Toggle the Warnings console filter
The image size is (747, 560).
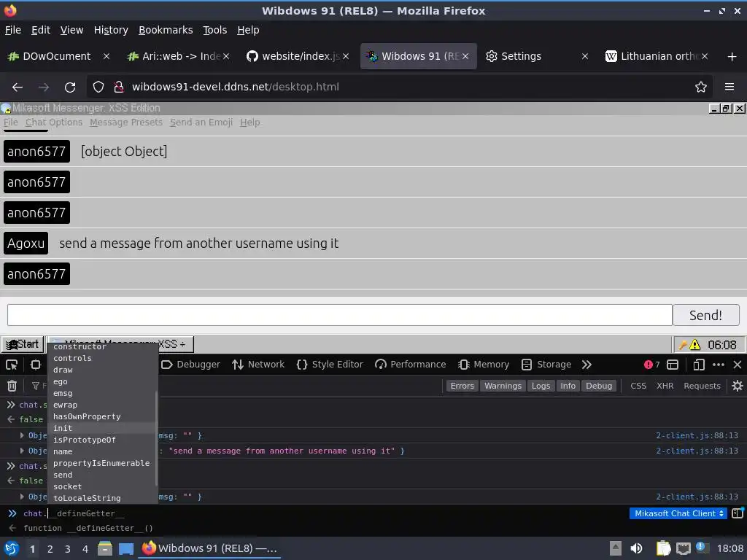pyautogui.click(x=503, y=386)
